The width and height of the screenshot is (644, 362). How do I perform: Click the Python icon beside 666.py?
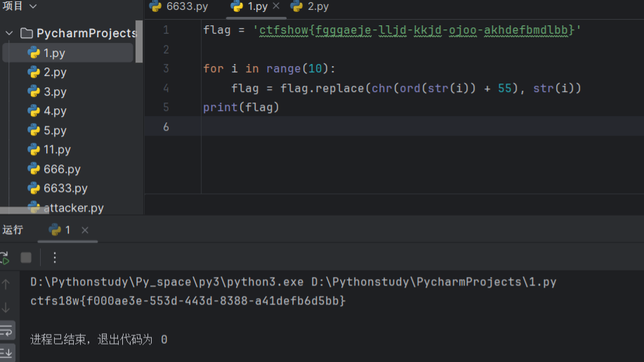[x=34, y=169]
